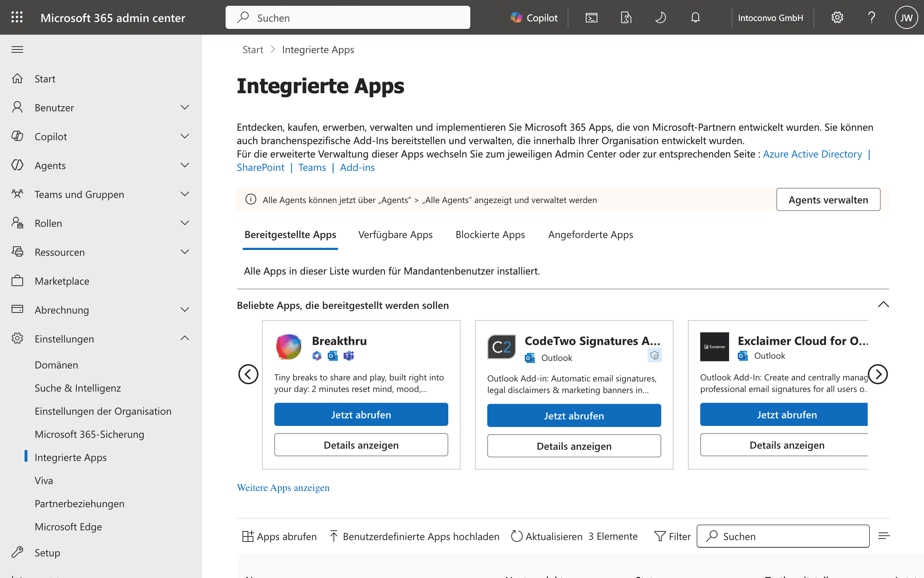
Task: Open Microsoft 365-Sicherung
Action: (x=90, y=434)
